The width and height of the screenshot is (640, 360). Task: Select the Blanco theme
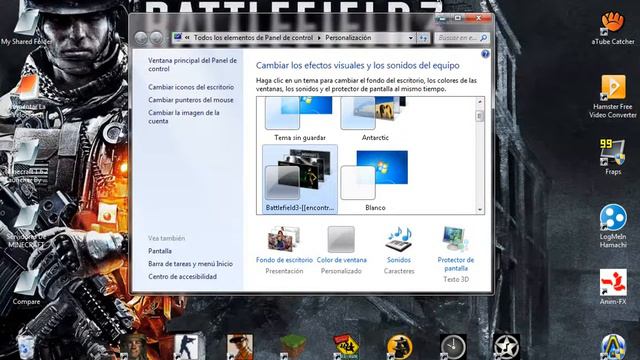pyautogui.click(x=375, y=180)
